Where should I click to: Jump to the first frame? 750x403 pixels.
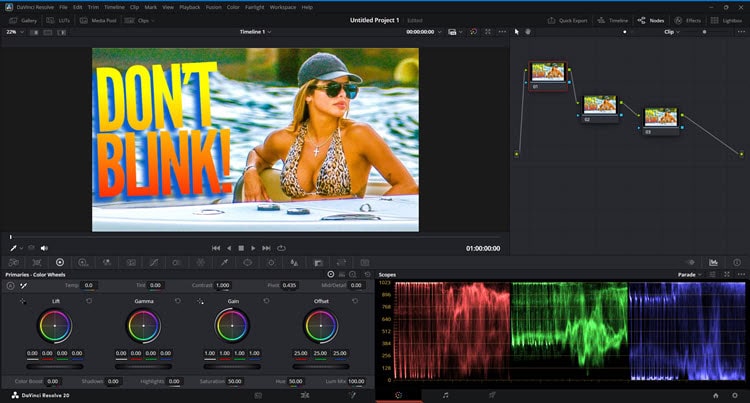tap(216, 248)
